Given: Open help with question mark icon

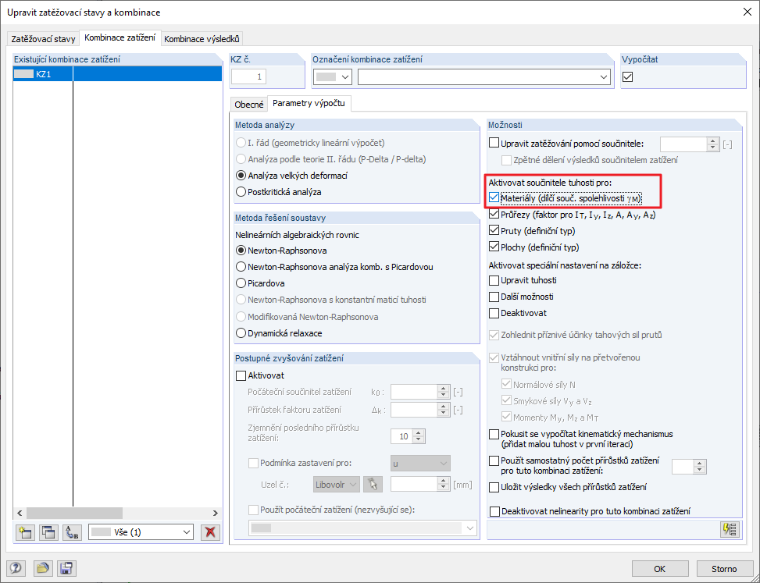Looking at the screenshot, I should tap(16, 568).
